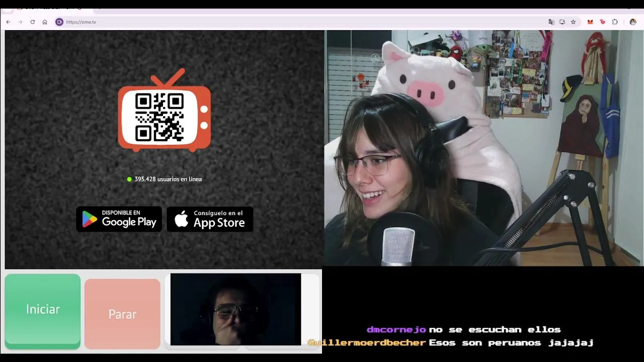
Task: Click the green Iniciar button
Action: coord(43,311)
